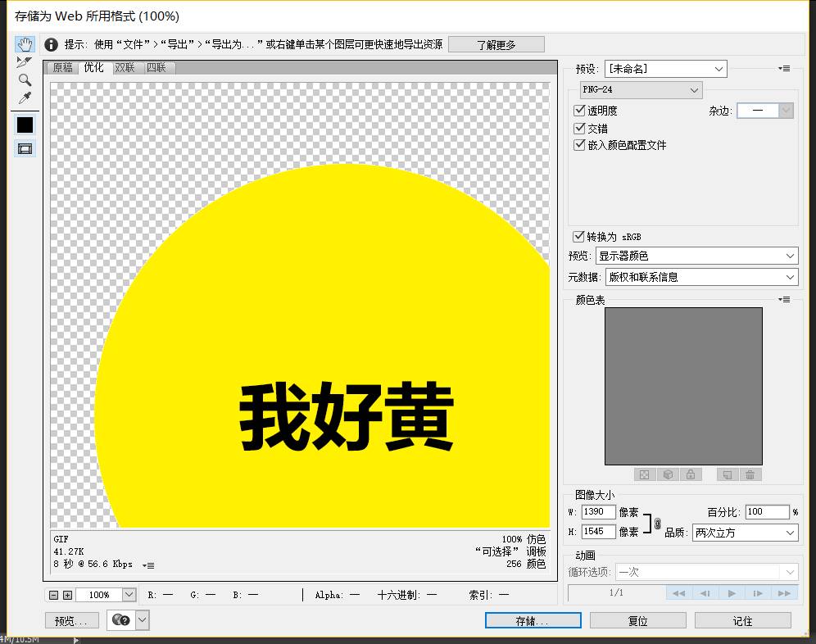816x644 pixels.
Task: Select the Slice Select tool
Action: point(25,62)
